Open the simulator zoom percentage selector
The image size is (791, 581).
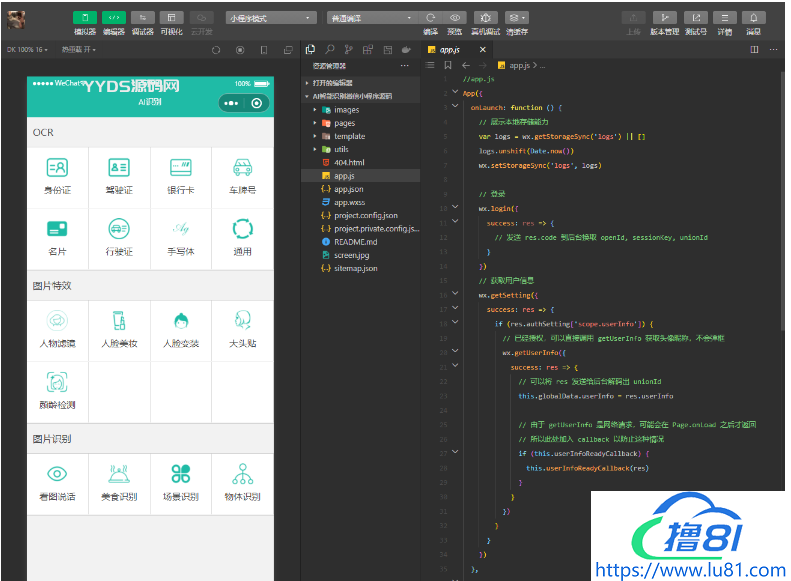pos(27,49)
